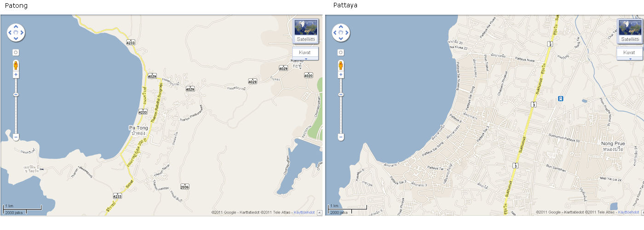
Task: Toggle the Pattaya scale bar units
Action: coord(347,209)
